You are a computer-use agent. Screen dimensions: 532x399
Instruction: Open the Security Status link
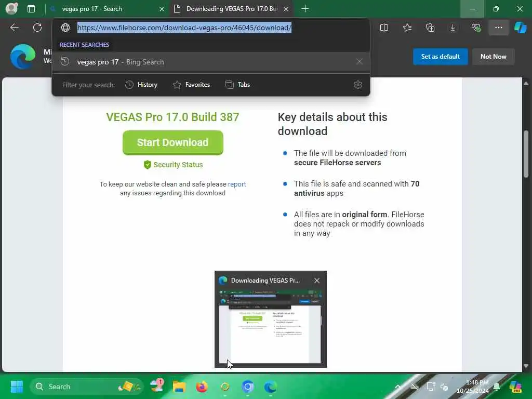pos(173,165)
